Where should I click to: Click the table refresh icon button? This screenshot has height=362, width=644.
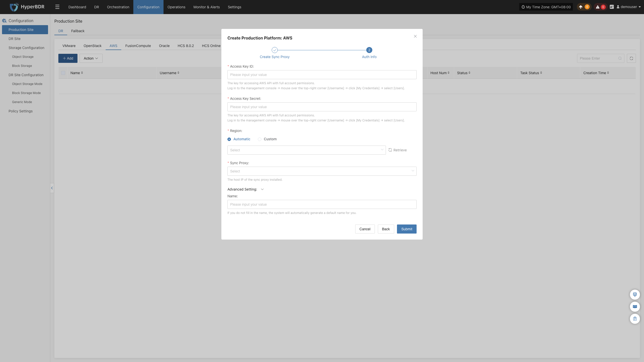click(631, 58)
